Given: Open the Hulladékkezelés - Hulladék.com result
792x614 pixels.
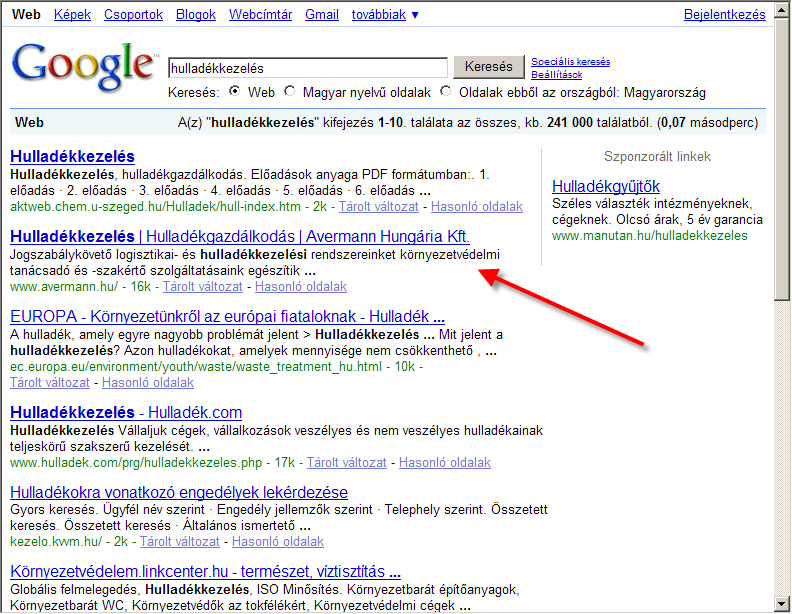Looking at the screenshot, I should pyautogui.click(x=126, y=413).
